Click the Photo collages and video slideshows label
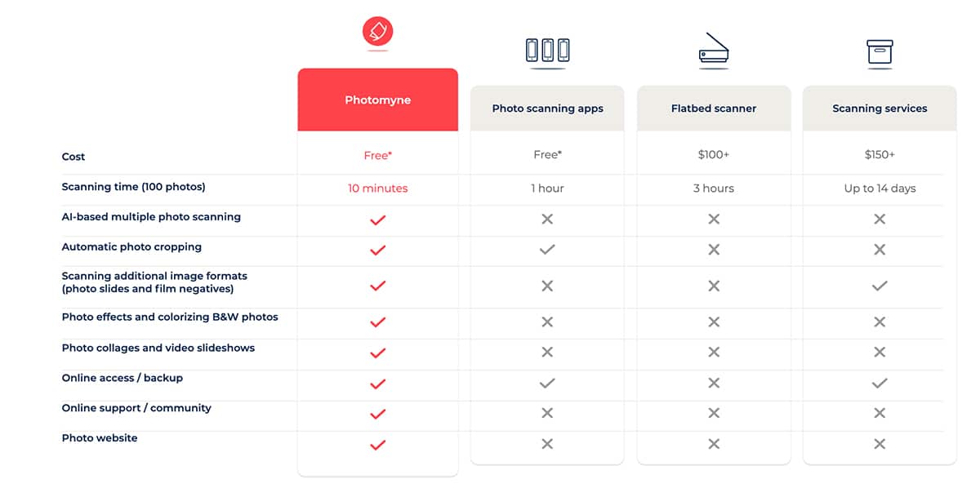Viewport: 980px width, 488px height. pos(158,348)
